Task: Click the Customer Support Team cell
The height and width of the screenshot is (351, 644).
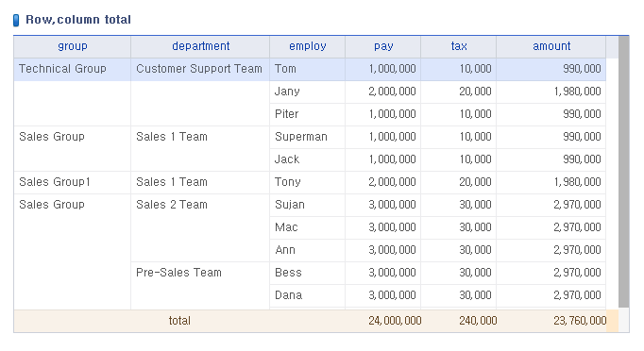Action: (200, 69)
